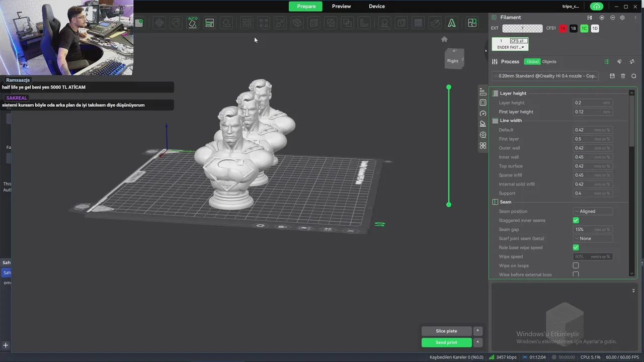Select the Lay on face tool
644x362 pixels.
click(x=226, y=23)
